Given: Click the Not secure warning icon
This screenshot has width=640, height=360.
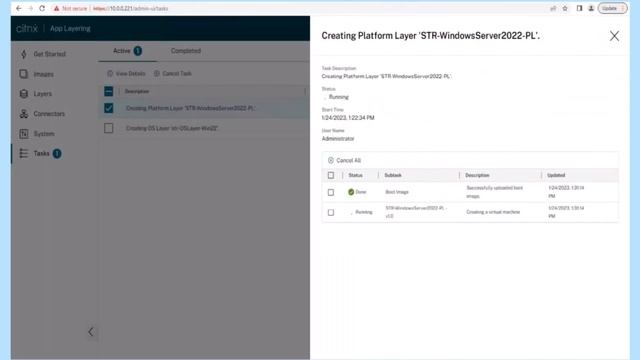Looking at the screenshot, I should click(57, 8).
